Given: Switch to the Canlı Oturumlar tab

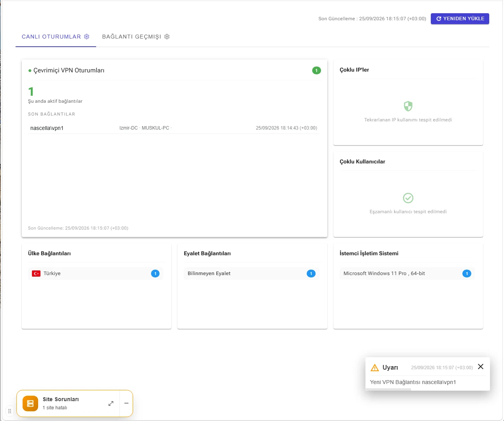Looking at the screenshot, I should pos(56,37).
